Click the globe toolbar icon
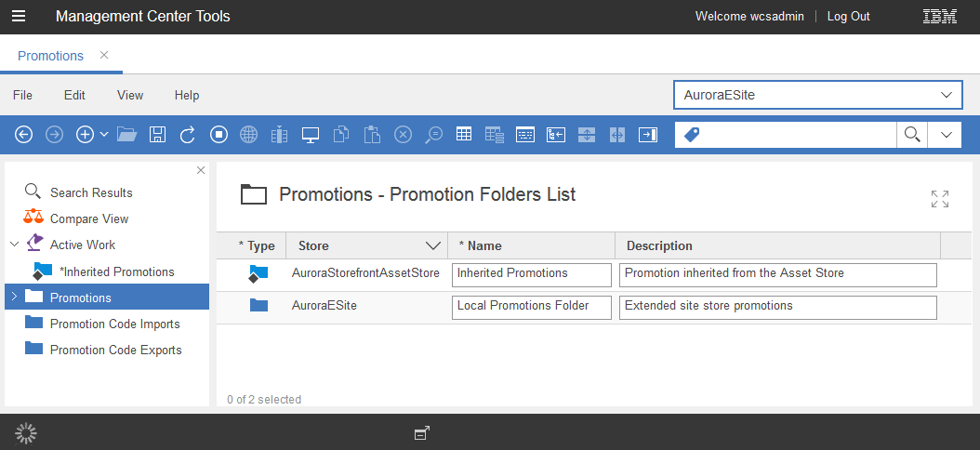 (249, 135)
